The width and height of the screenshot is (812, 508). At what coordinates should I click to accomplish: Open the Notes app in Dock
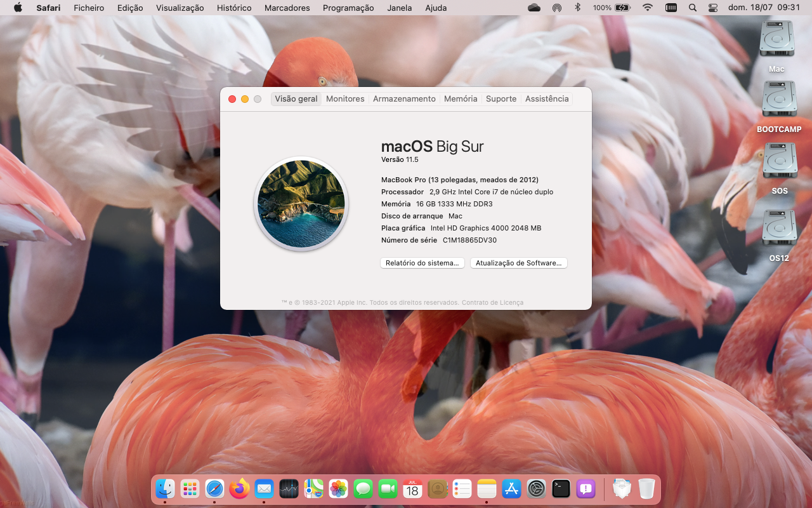(x=487, y=488)
